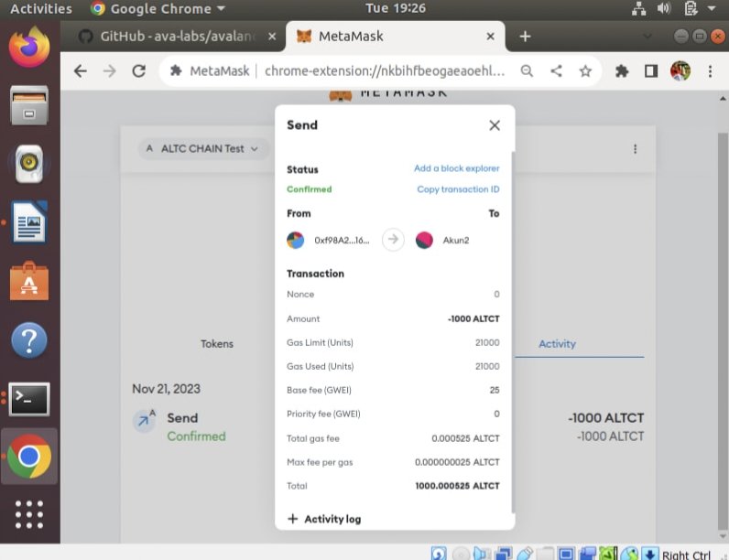Click the zoom magnifier icon in address bar
Image resolution: width=729 pixels, height=560 pixels.
coord(527,71)
